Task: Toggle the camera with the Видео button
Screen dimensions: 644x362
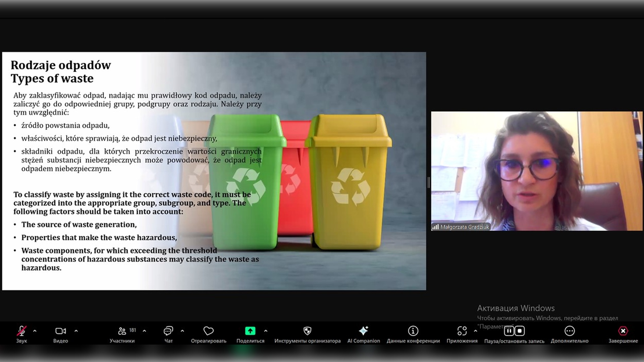Action: coord(61,331)
